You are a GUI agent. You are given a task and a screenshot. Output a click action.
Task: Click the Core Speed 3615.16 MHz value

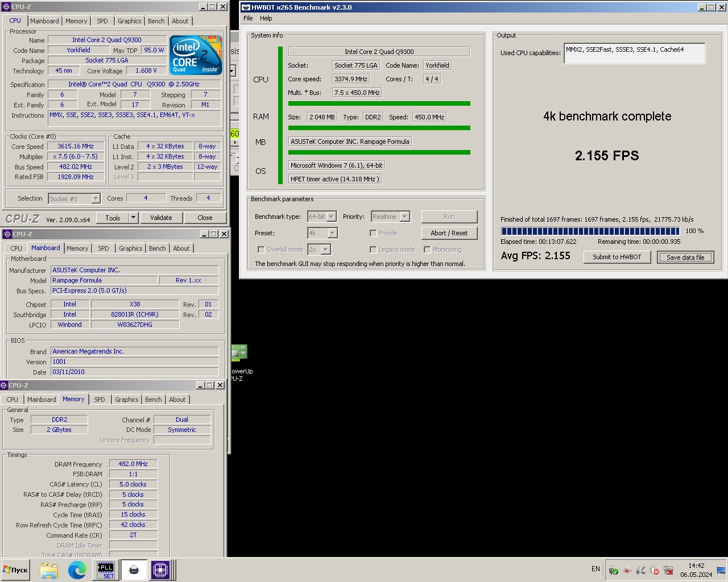pyautogui.click(x=76, y=146)
